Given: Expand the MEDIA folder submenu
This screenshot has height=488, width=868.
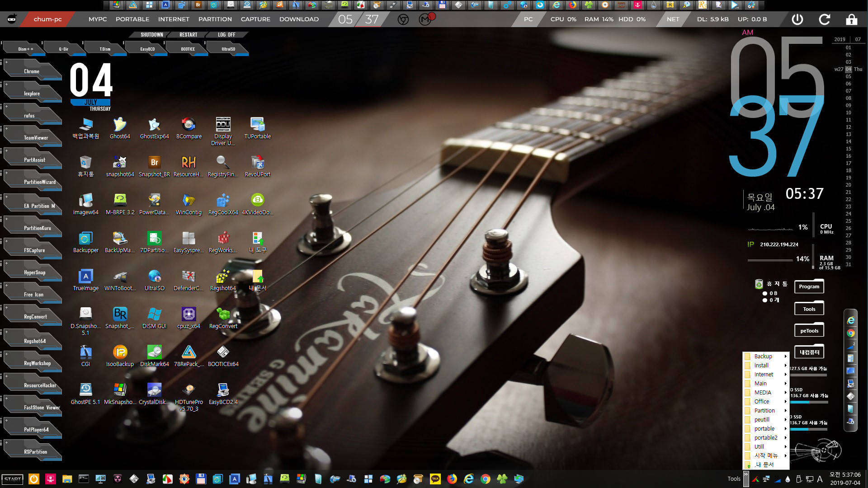Looking at the screenshot, I should [x=766, y=393].
